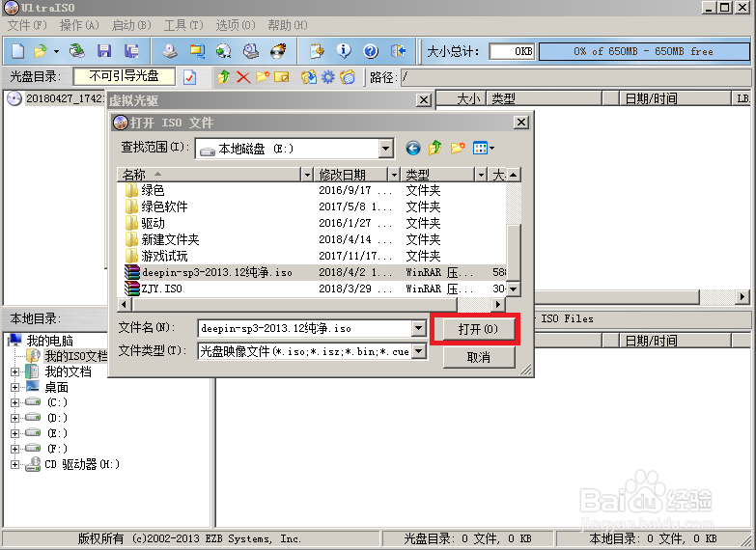This screenshot has width=756, height=550.
Task: Click the blue gear icon in 光盘目录 bar
Action: click(328, 77)
